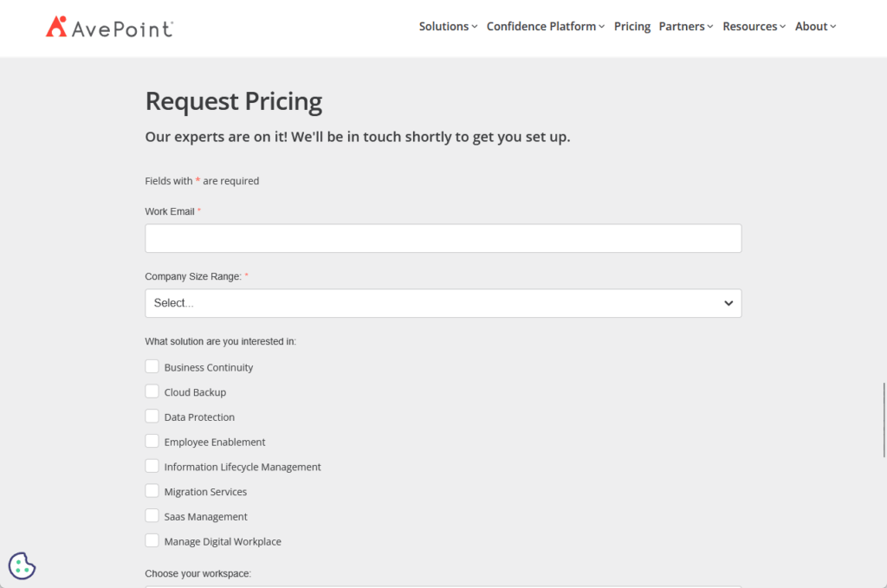This screenshot has height=588, width=887.
Task: Check the Business Continuity checkbox
Action: (x=152, y=366)
